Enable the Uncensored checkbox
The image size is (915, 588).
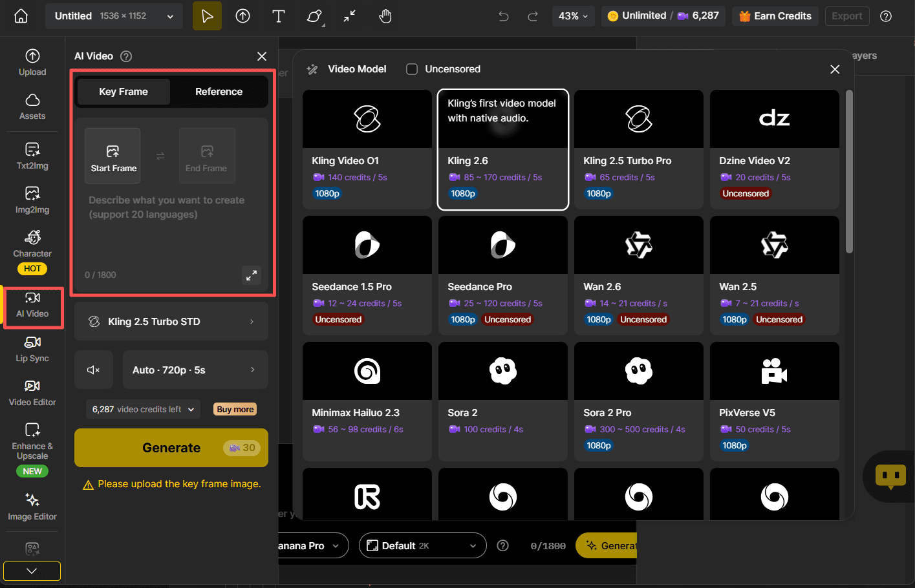(x=412, y=69)
